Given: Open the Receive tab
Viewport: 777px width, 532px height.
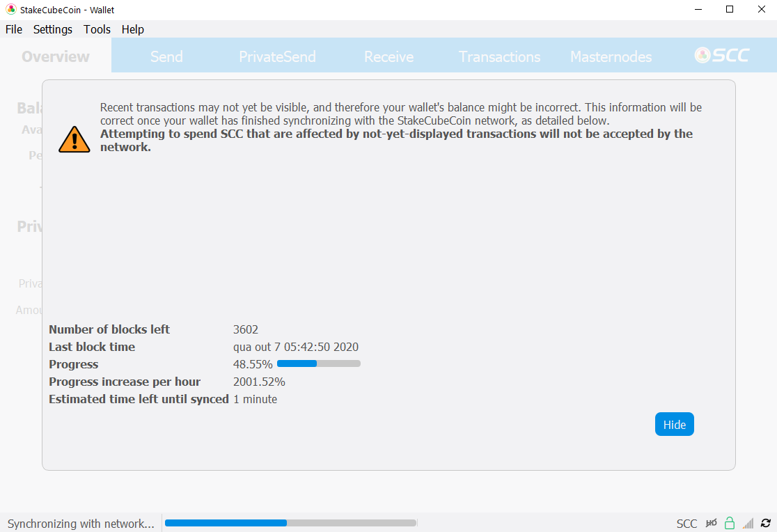Looking at the screenshot, I should pos(389,56).
